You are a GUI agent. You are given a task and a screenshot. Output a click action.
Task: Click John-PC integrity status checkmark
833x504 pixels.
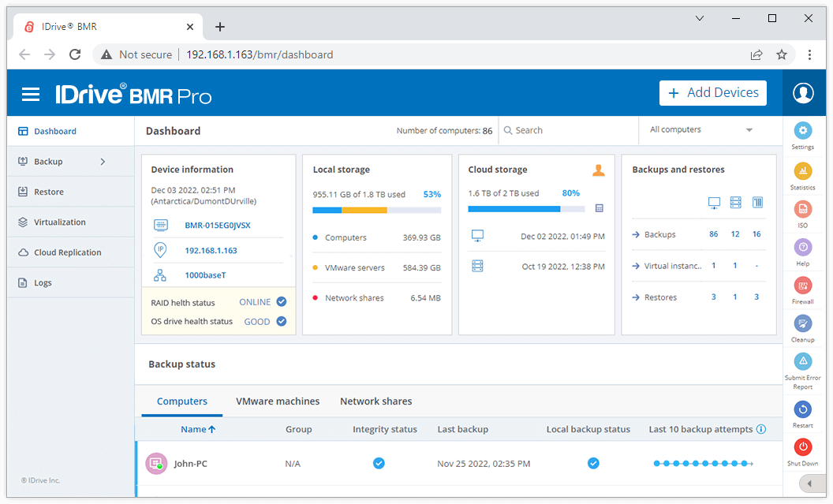(379, 464)
